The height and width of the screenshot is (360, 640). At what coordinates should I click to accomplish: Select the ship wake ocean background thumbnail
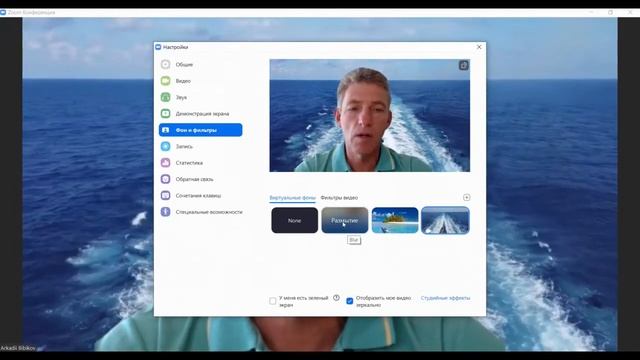[x=445, y=220]
